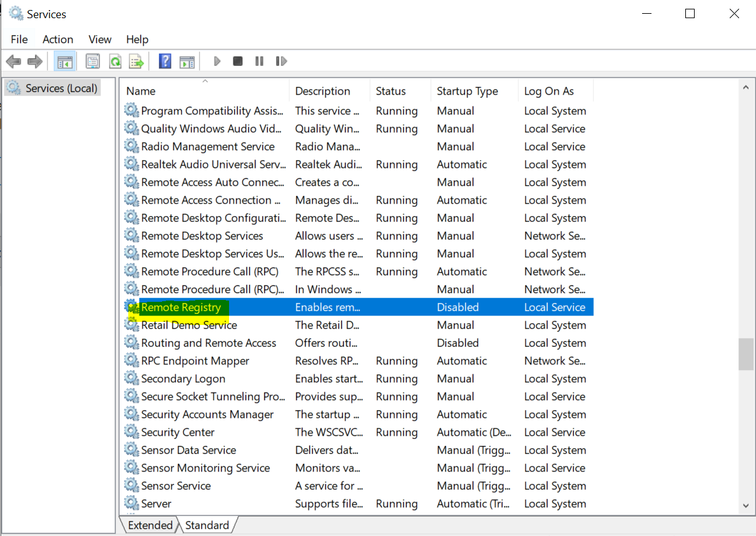Click the Show/Hide Action Pane icon
Image resolution: width=756 pixels, height=536 pixels.
187,61
